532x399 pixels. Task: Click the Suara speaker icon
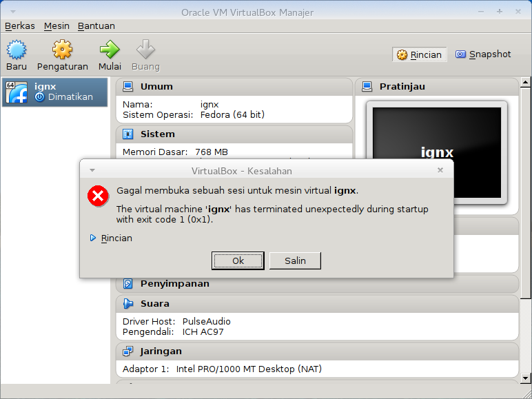tap(128, 304)
